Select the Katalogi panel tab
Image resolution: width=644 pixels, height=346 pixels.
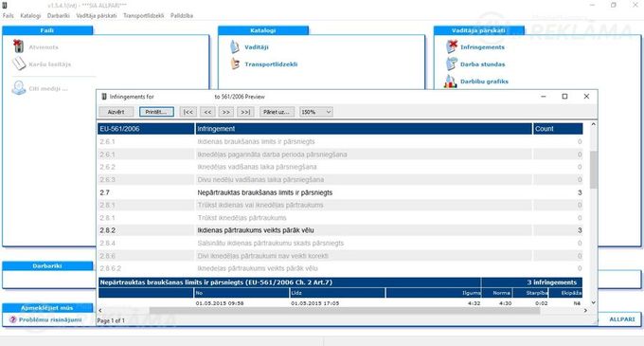263,30
